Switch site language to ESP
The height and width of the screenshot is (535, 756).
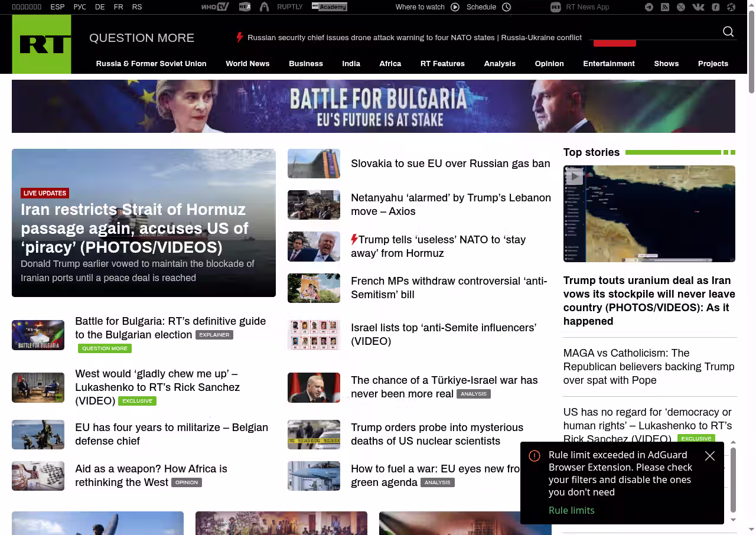click(57, 7)
